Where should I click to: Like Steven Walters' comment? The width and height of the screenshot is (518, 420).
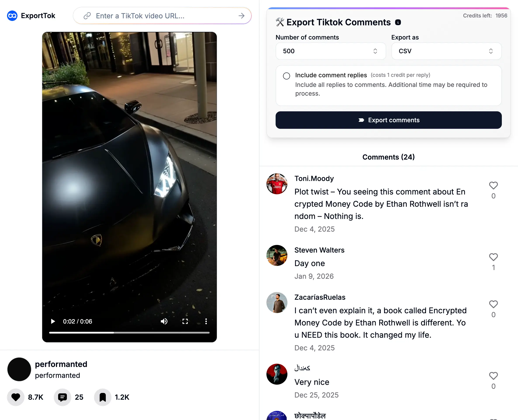493,257
